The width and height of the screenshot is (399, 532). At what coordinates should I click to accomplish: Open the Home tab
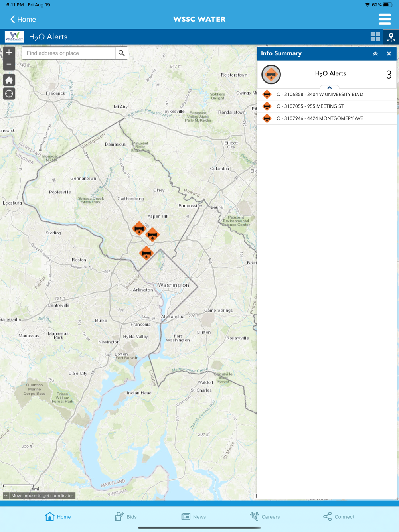pos(58,517)
